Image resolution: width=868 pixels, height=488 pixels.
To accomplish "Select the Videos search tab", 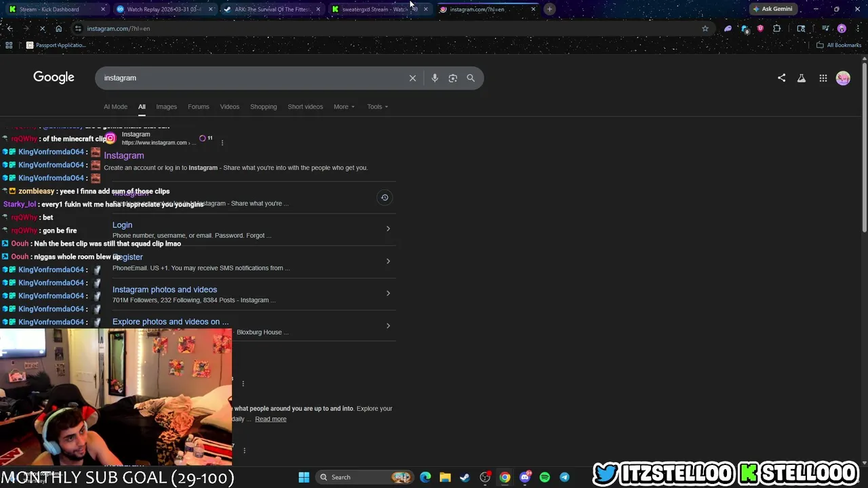I will 229,106.
